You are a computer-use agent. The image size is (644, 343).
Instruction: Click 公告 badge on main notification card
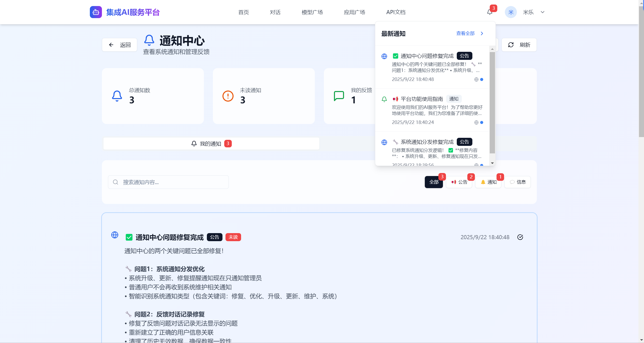(214, 237)
